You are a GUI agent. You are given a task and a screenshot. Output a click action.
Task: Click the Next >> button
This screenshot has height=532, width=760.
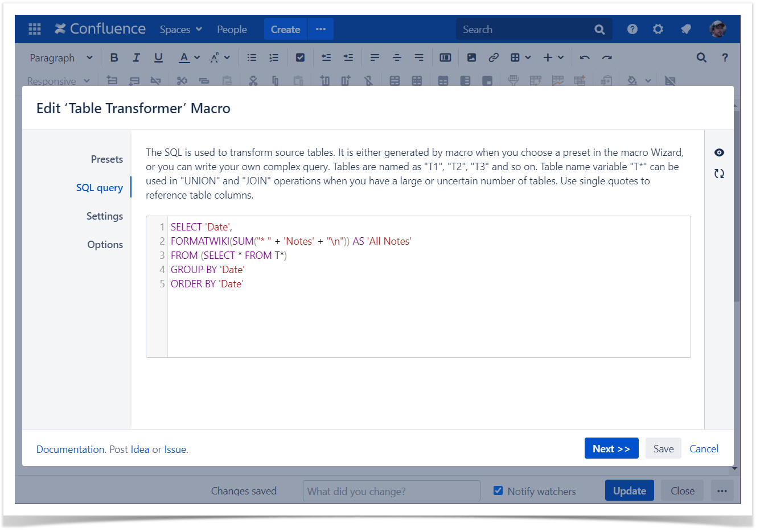(611, 448)
